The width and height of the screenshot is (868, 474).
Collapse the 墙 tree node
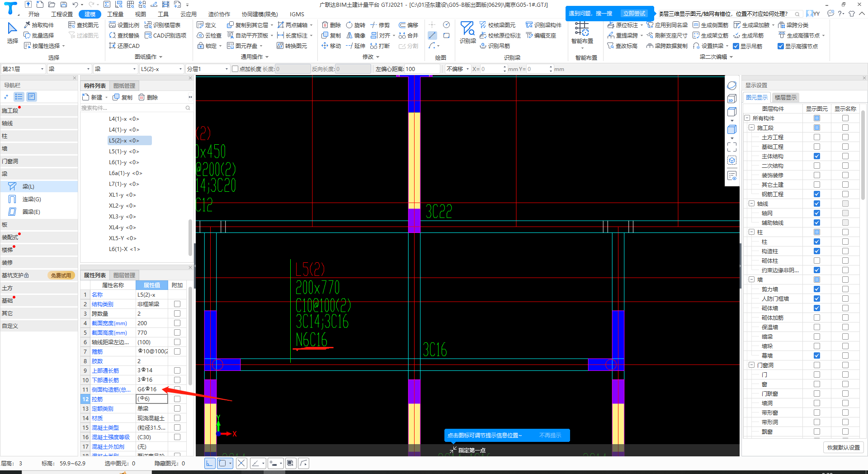click(x=751, y=280)
